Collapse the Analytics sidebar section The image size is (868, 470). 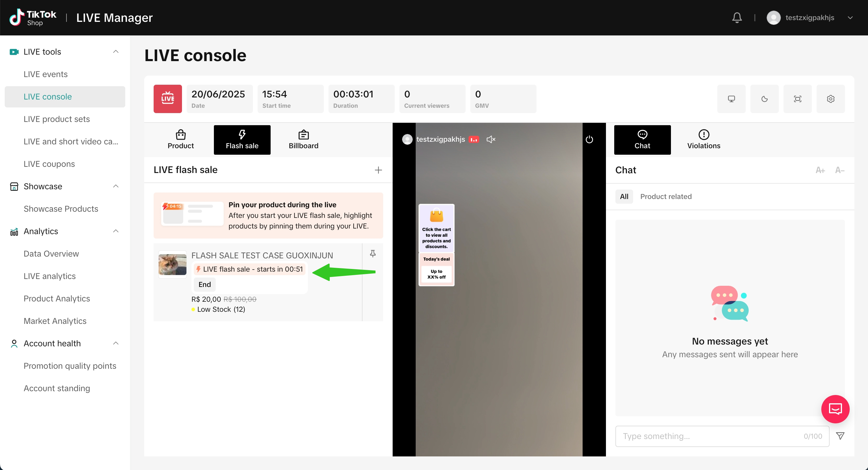pyautogui.click(x=116, y=231)
